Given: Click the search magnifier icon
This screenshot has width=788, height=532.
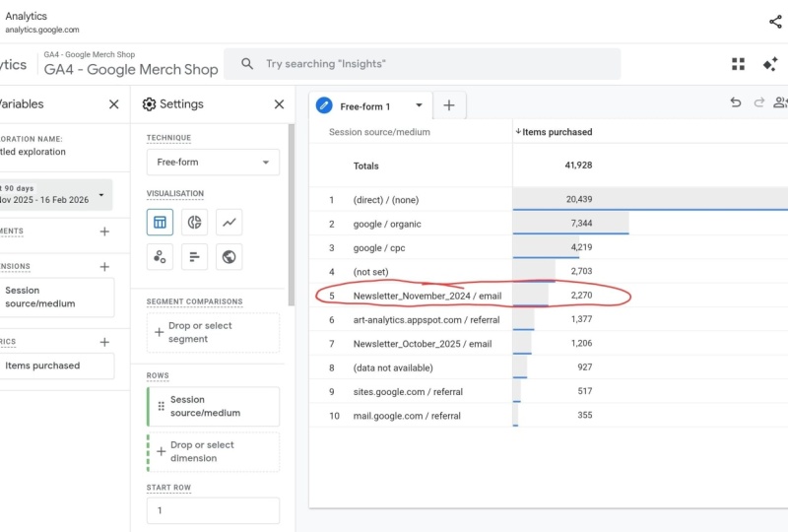Looking at the screenshot, I should click(x=247, y=63).
